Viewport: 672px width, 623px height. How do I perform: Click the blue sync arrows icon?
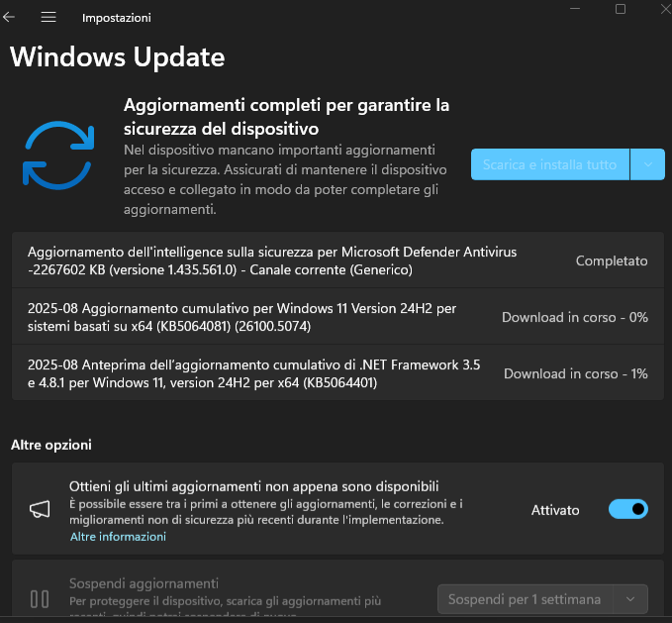tap(58, 156)
